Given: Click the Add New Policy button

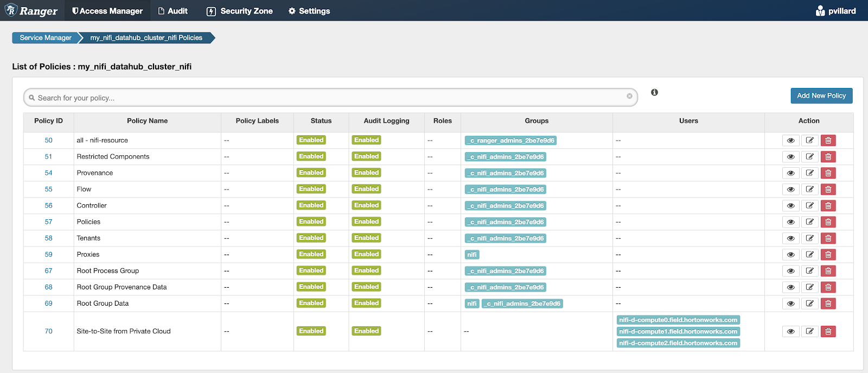Looking at the screenshot, I should [821, 96].
